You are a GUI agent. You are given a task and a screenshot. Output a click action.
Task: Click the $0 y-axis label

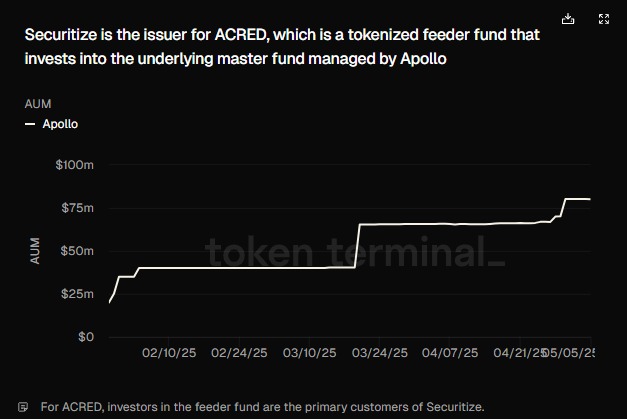point(84,337)
